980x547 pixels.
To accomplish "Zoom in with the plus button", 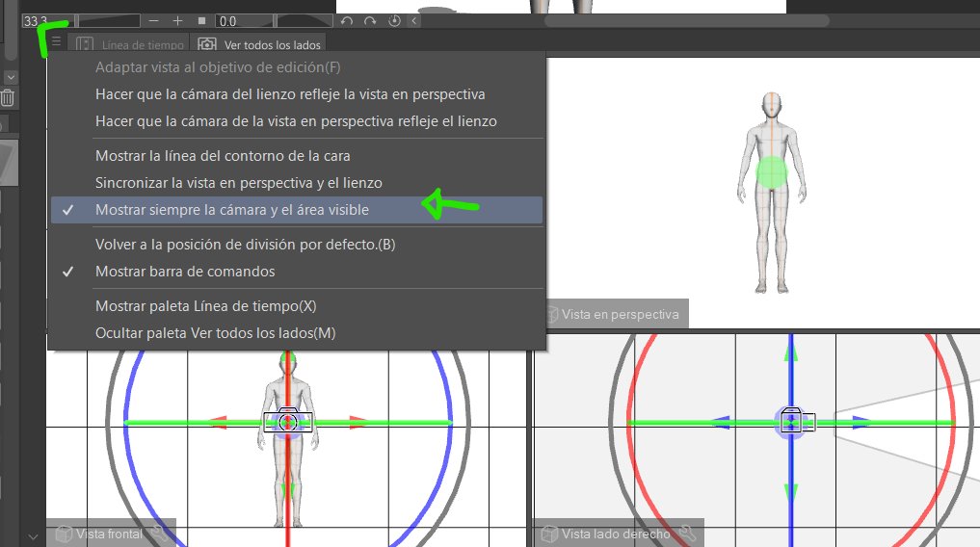I will (x=177, y=20).
